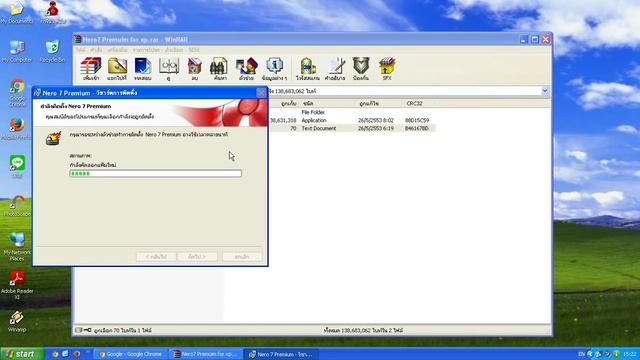
Task: Click date cell '26/5/2553 8:02'
Action: [x=376, y=120]
